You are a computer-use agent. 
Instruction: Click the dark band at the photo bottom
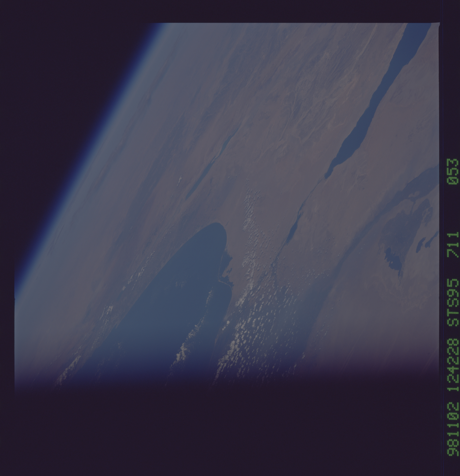pos(219,432)
